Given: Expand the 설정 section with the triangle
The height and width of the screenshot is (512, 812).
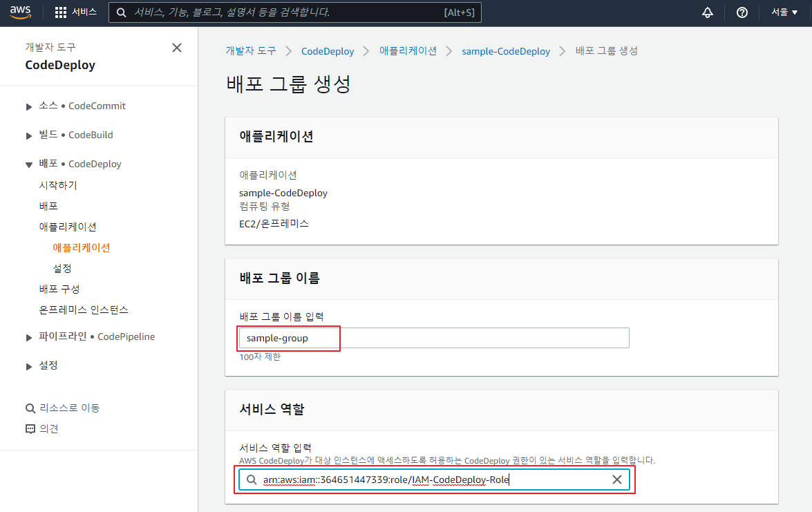Looking at the screenshot, I should pyautogui.click(x=28, y=366).
